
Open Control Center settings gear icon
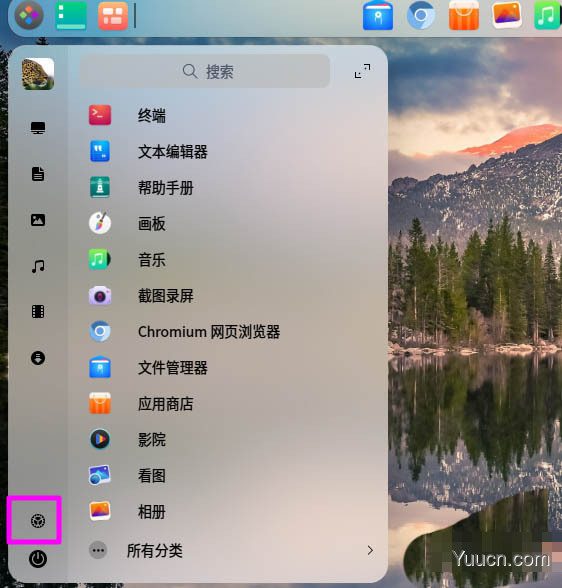point(38,521)
